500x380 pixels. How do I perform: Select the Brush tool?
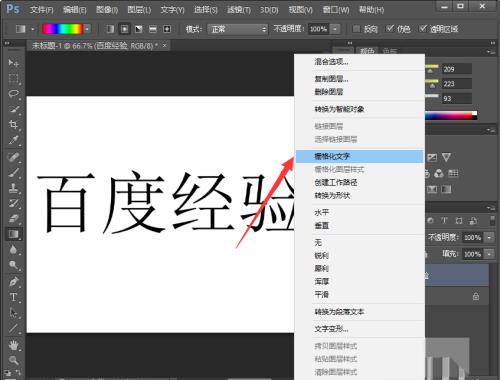[x=13, y=173]
